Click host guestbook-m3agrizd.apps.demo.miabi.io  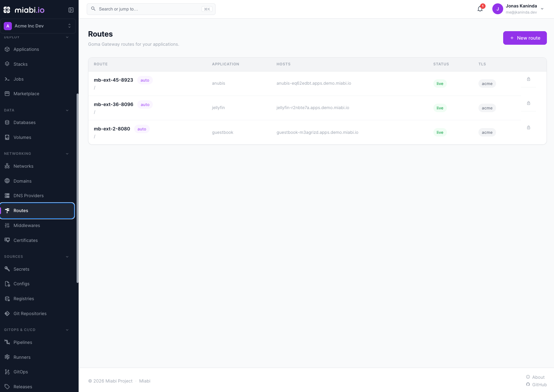pos(317,132)
